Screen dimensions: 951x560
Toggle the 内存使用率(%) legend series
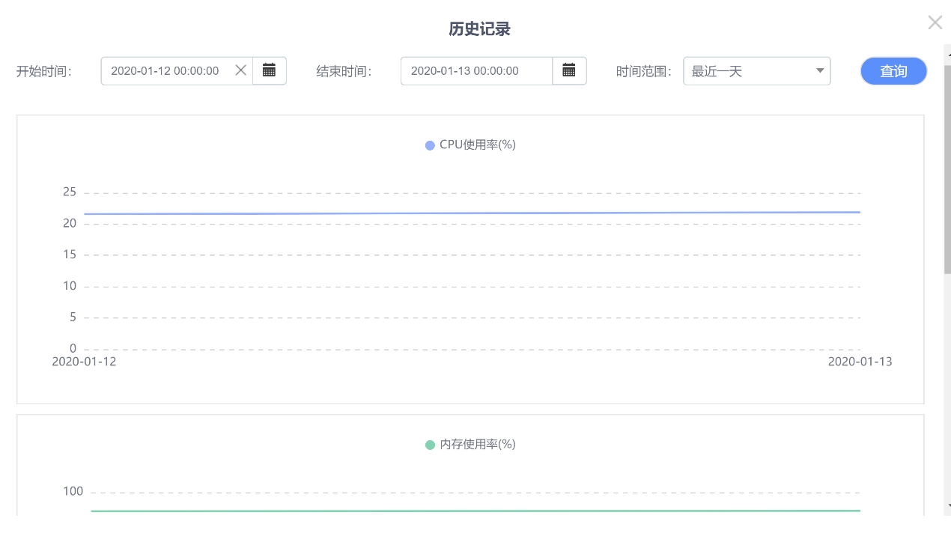pos(470,445)
